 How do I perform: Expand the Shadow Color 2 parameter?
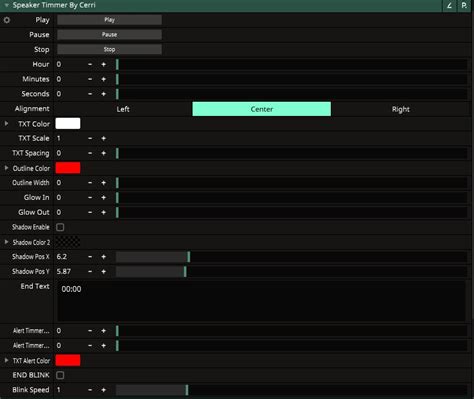[6, 242]
